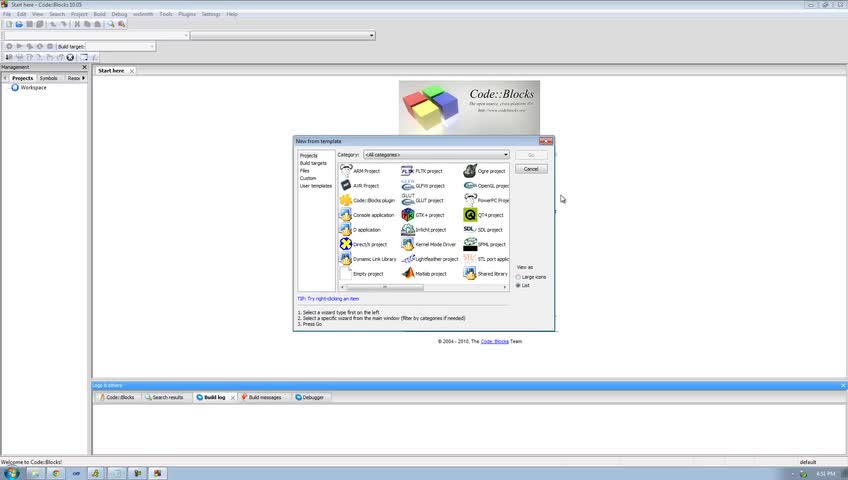Select the SDL project template

(x=483, y=230)
